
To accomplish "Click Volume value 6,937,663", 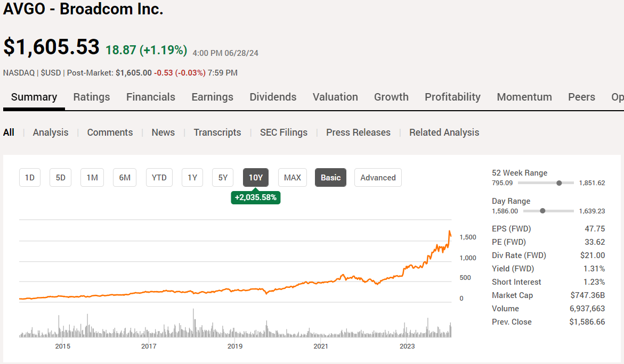I will (587, 309).
